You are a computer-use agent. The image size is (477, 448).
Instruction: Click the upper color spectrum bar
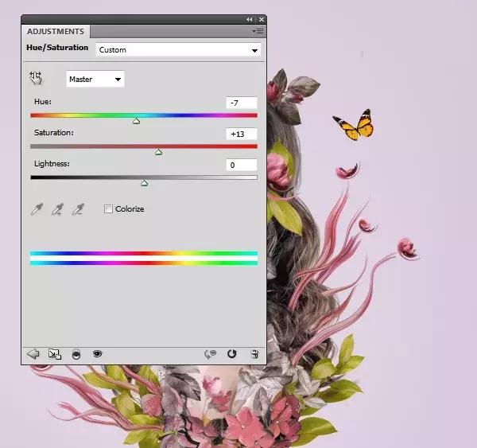coord(144,253)
